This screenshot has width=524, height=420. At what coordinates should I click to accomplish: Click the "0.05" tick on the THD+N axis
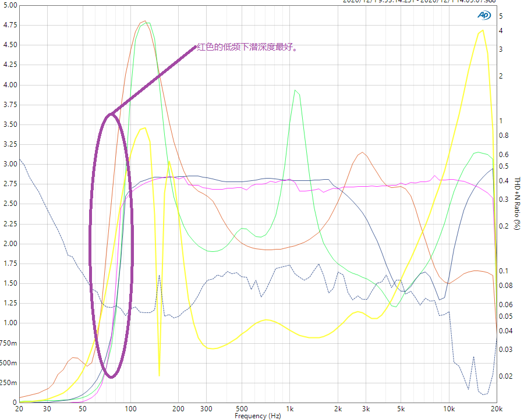pos(505,316)
